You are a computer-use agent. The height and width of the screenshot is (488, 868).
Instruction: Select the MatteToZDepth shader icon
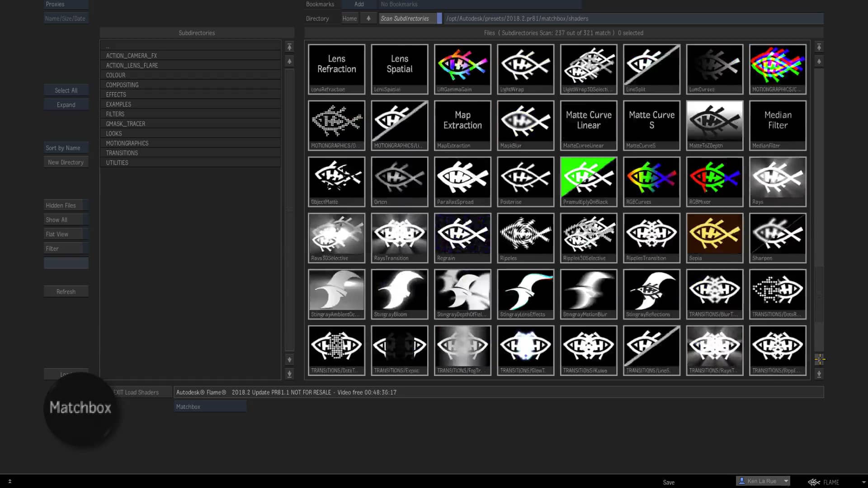click(714, 125)
